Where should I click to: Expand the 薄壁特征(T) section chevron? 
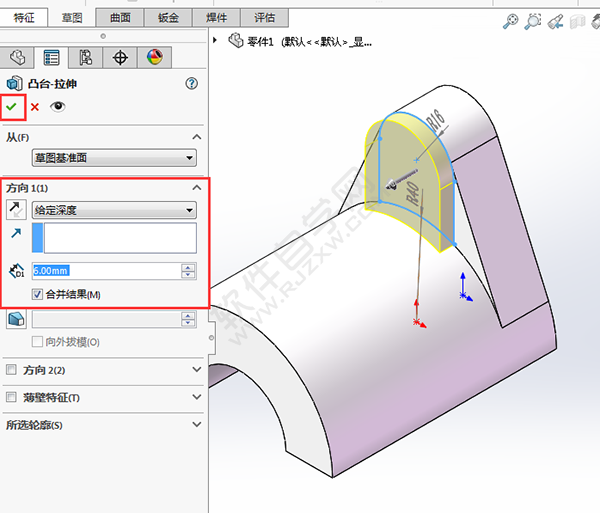click(x=197, y=397)
